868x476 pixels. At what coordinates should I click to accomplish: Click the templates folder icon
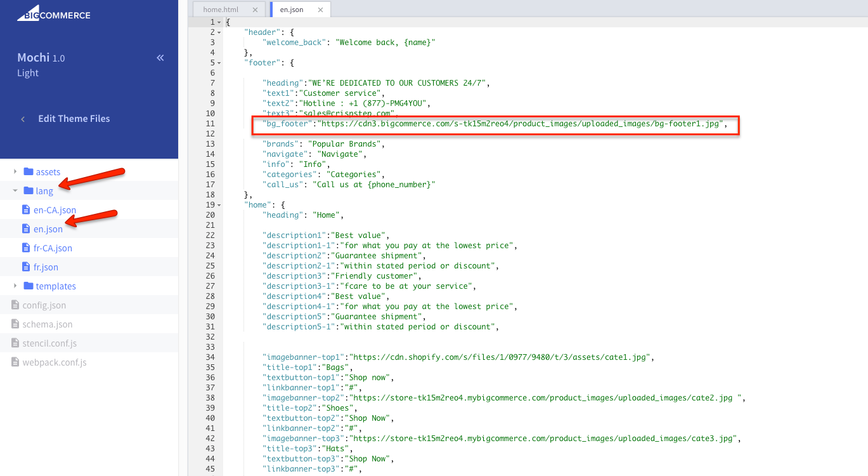pyautogui.click(x=28, y=286)
